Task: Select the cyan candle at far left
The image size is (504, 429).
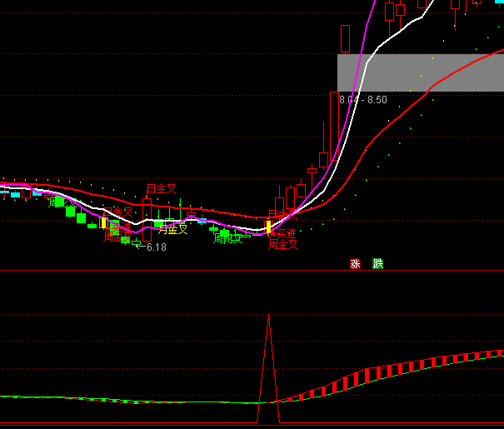Action: pos(14,194)
